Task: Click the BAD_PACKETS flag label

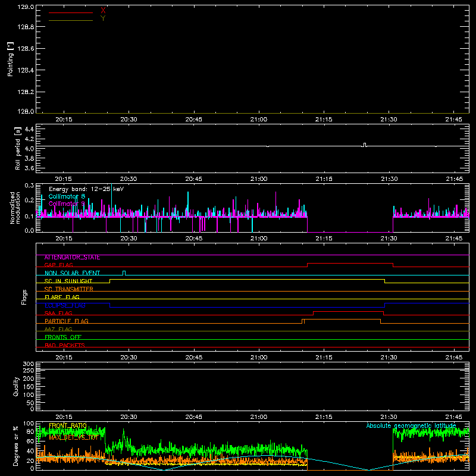Action: coord(65,346)
